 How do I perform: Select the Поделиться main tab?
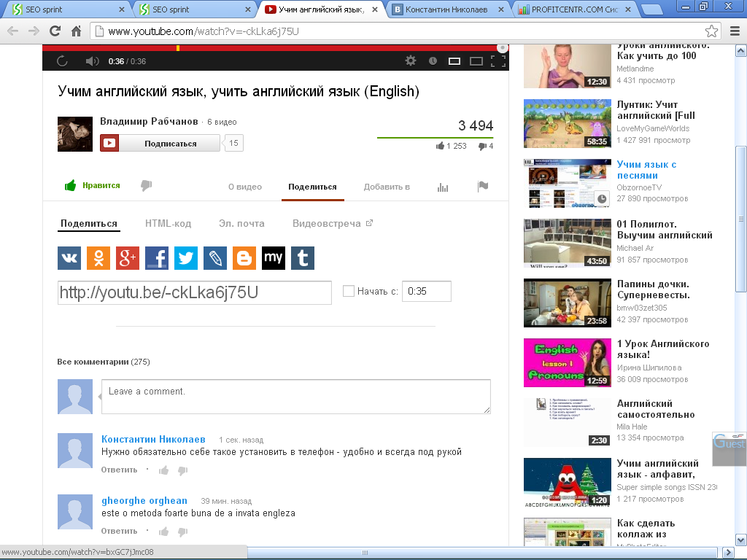click(x=312, y=187)
